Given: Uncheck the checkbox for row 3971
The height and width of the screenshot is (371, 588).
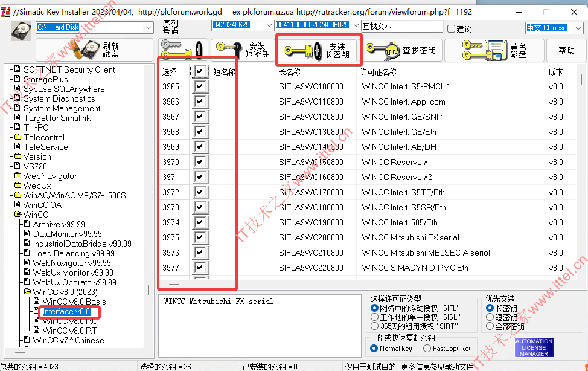Looking at the screenshot, I should (199, 177).
